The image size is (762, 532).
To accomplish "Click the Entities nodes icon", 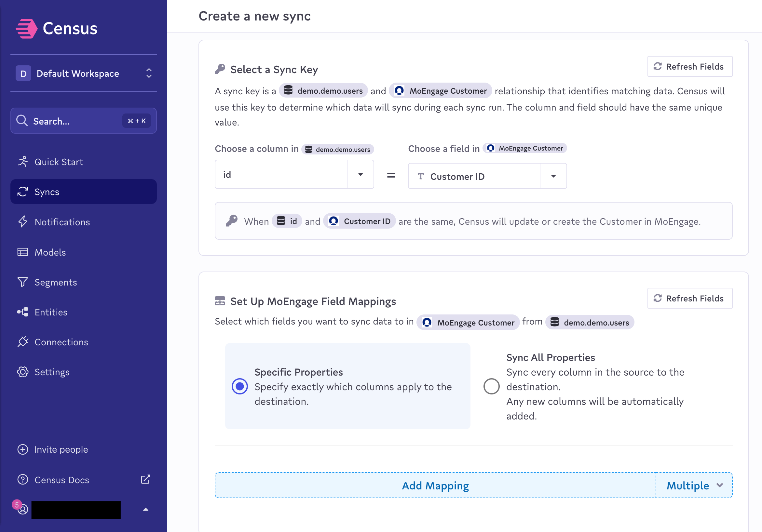I will click(x=22, y=312).
